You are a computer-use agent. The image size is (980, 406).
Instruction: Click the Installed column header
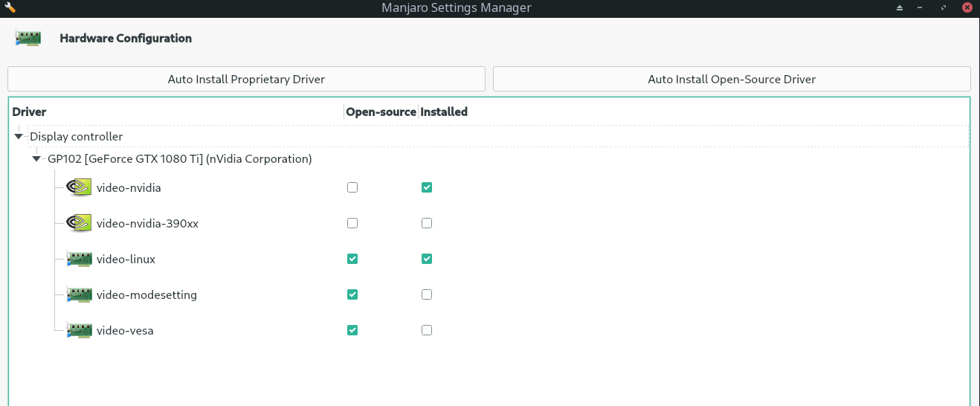(x=444, y=112)
